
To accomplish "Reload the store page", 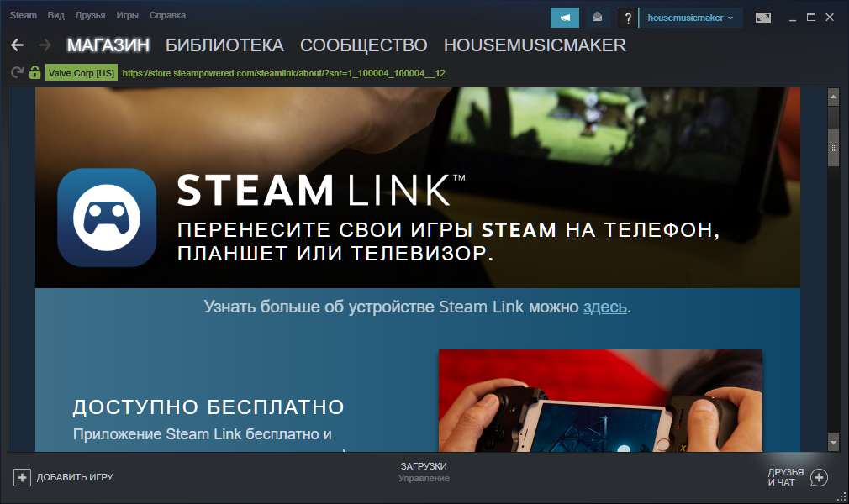I will [x=18, y=72].
